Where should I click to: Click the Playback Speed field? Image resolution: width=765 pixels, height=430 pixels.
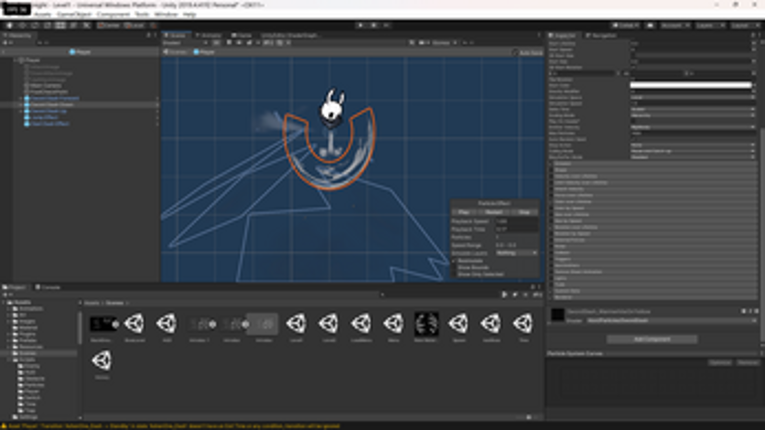coord(517,222)
